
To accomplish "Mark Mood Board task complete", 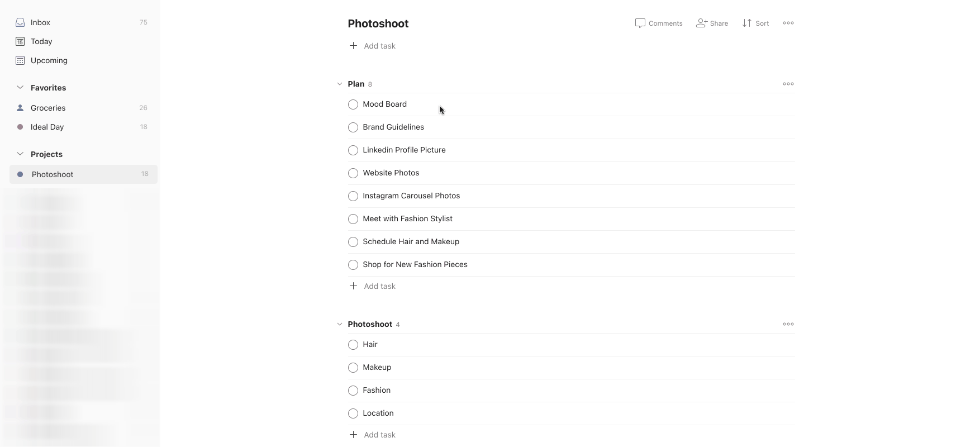I will click(353, 104).
